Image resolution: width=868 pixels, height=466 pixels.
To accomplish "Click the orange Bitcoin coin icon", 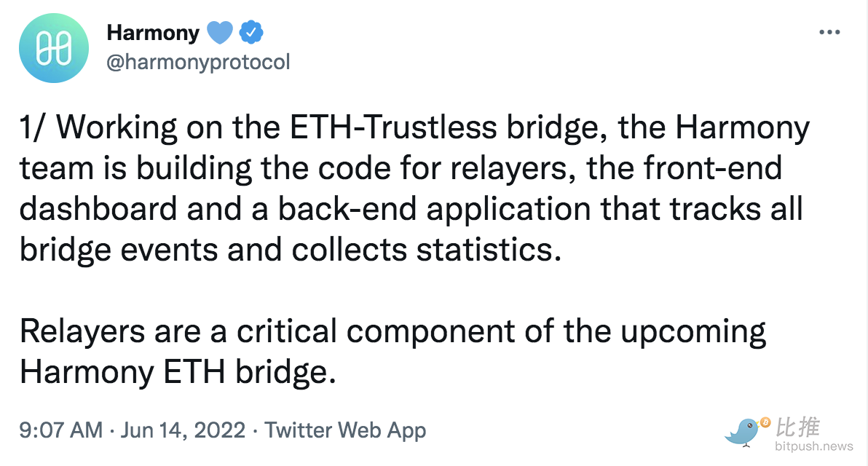I will 765,422.
